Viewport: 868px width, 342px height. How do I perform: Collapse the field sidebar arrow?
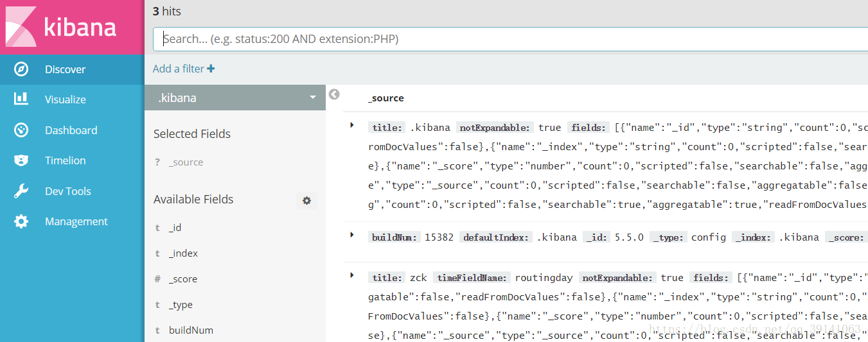click(334, 94)
